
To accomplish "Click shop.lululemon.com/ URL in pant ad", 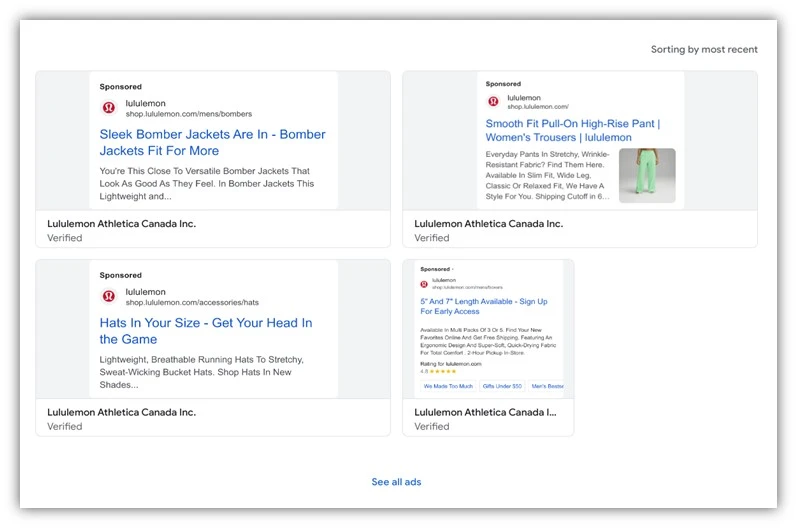I will (x=538, y=107).
